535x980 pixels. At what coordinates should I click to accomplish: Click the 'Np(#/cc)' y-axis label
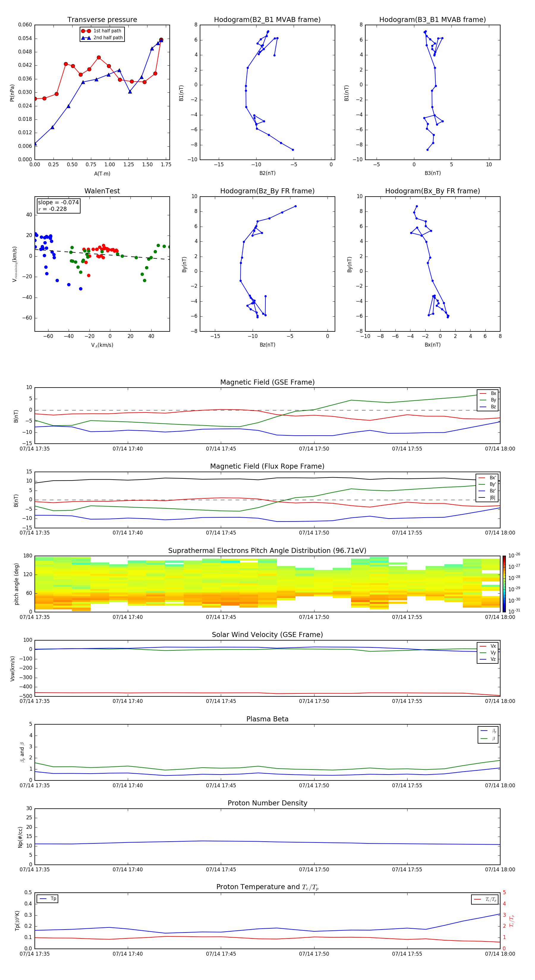coord(20,837)
